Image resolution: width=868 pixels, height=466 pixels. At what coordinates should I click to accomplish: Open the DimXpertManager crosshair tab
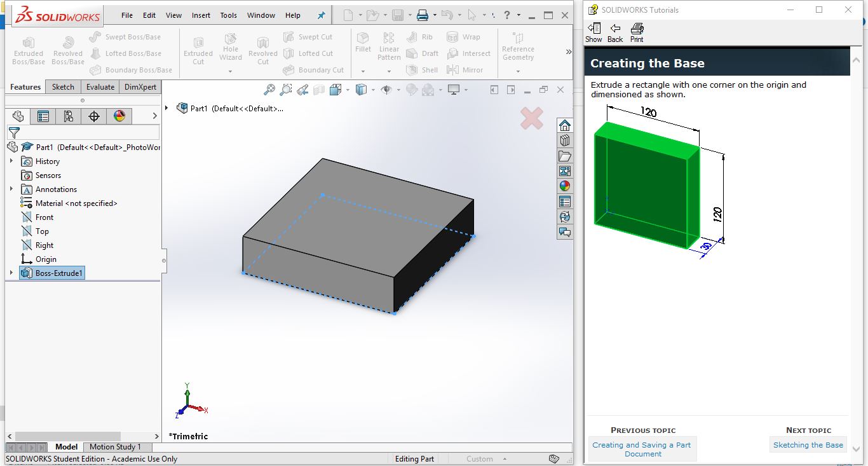pos(94,116)
